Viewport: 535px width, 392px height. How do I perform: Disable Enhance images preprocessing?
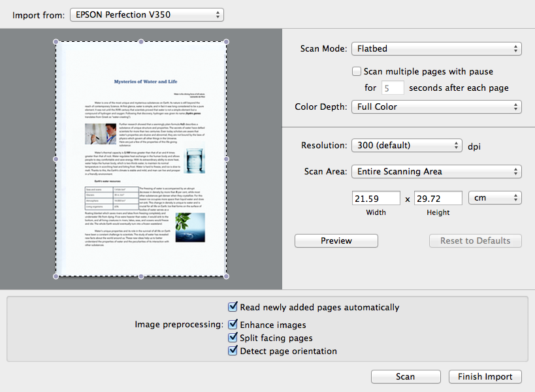click(233, 324)
